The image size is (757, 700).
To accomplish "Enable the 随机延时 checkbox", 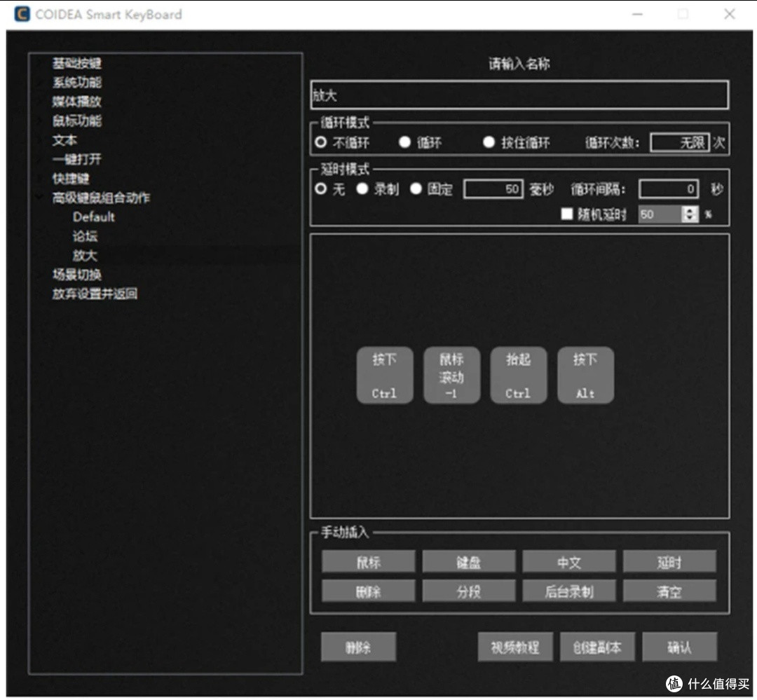I will tap(567, 214).
